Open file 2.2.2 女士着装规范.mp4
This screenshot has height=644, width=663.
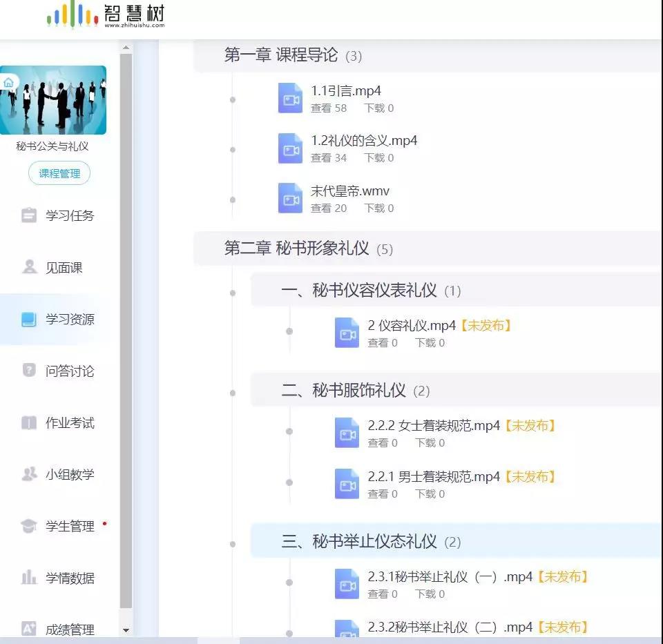coord(434,425)
